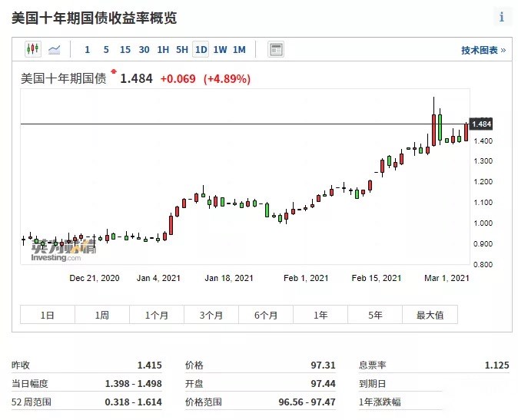This screenshot has height=420, width=518.
Task: Select the 3个月 range tab
Action: [x=211, y=315]
